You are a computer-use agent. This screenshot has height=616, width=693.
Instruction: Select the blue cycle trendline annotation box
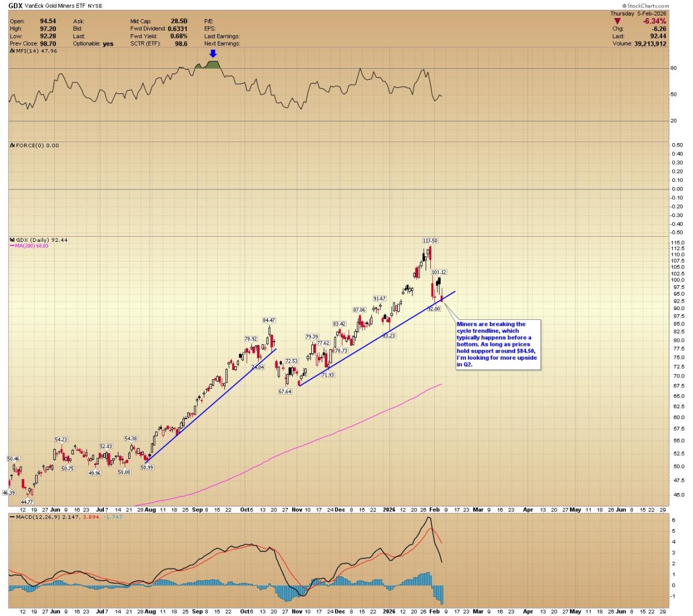[498, 345]
